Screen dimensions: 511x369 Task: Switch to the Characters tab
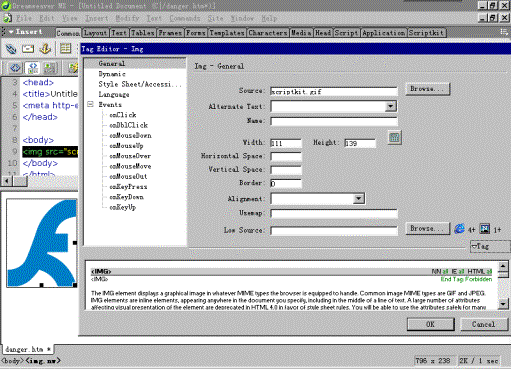tap(268, 33)
